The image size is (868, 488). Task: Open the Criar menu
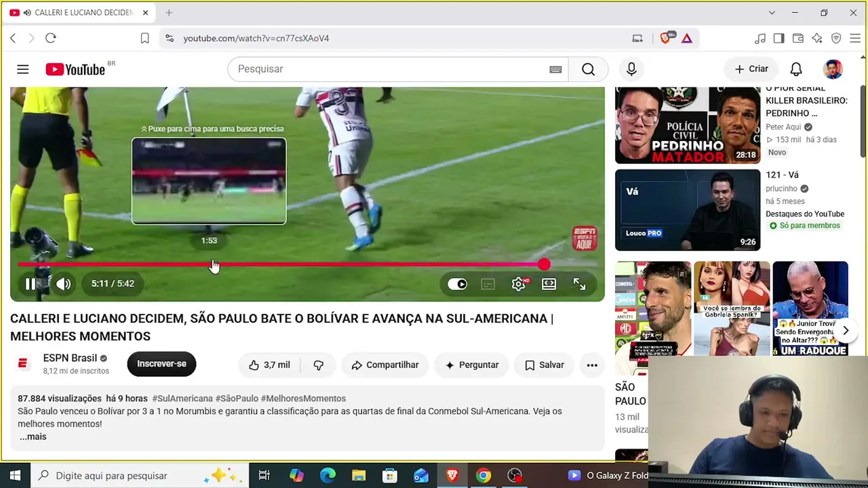pyautogui.click(x=751, y=69)
